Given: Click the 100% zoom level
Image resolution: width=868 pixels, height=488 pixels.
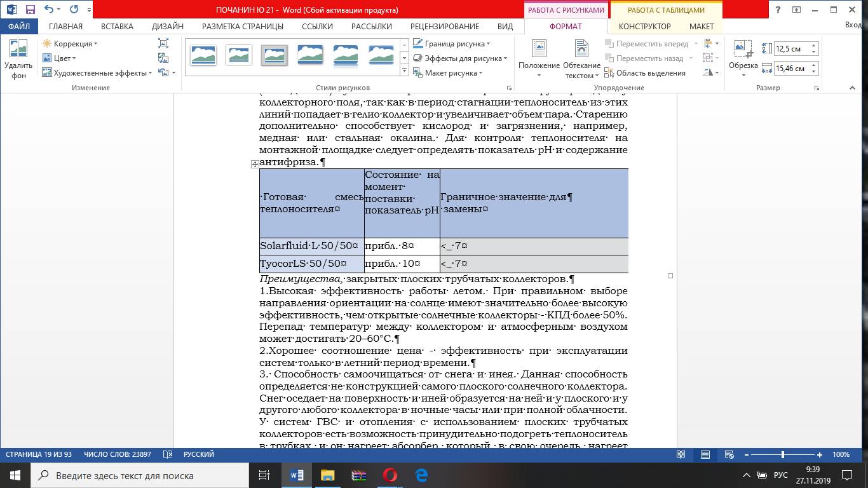Looking at the screenshot, I should click(841, 454).
